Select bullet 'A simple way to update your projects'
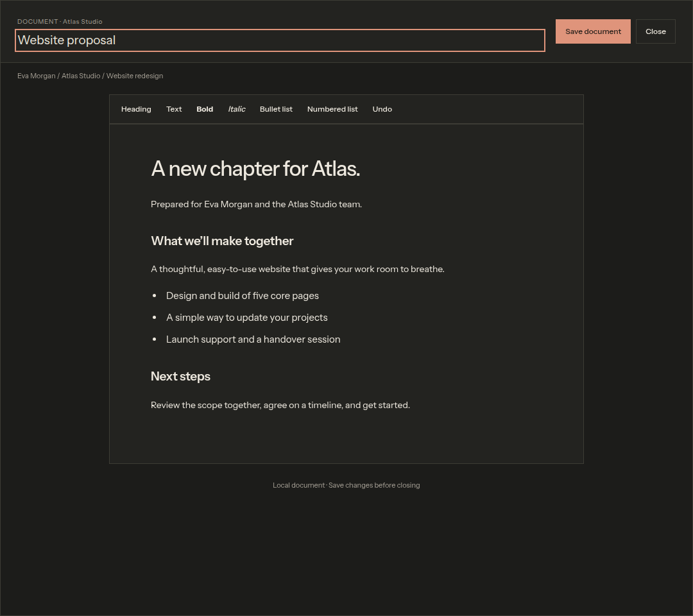 [246, 318]
